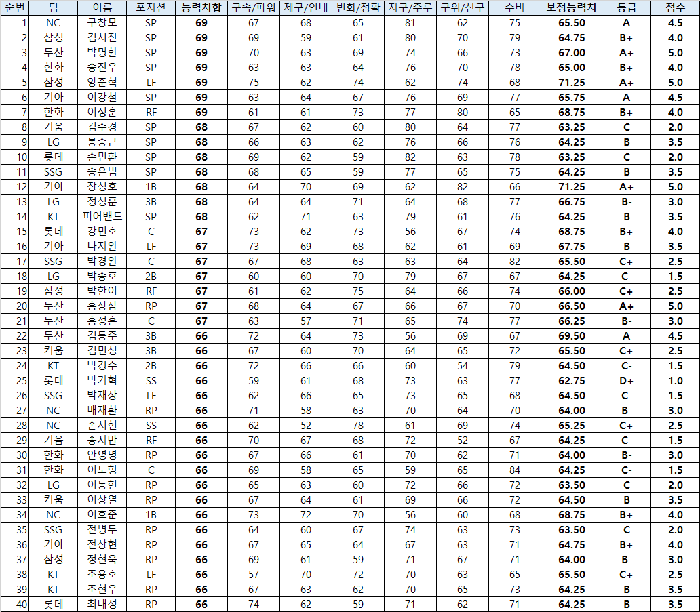Image resolution: width=700 pixels, height=612 pixels.
Task: Select the name cell 피어밴드
Action: point(102,217)
